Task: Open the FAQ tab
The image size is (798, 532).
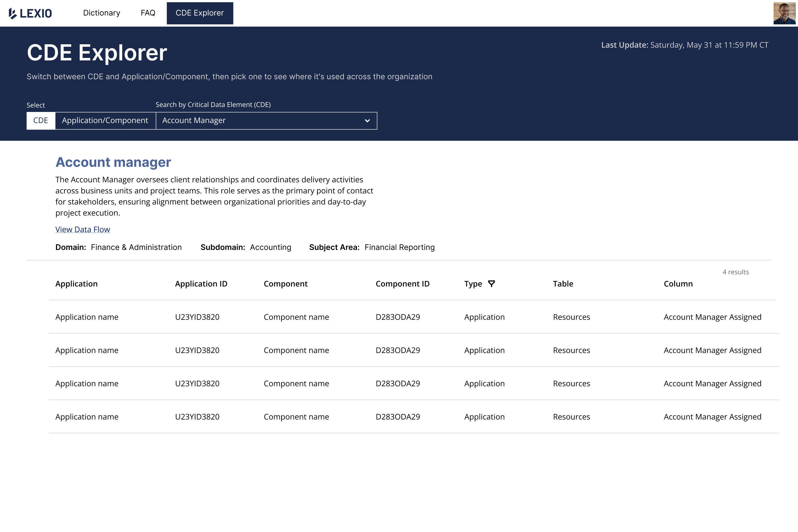Action: pyautogui.click(x=148, y=13)
